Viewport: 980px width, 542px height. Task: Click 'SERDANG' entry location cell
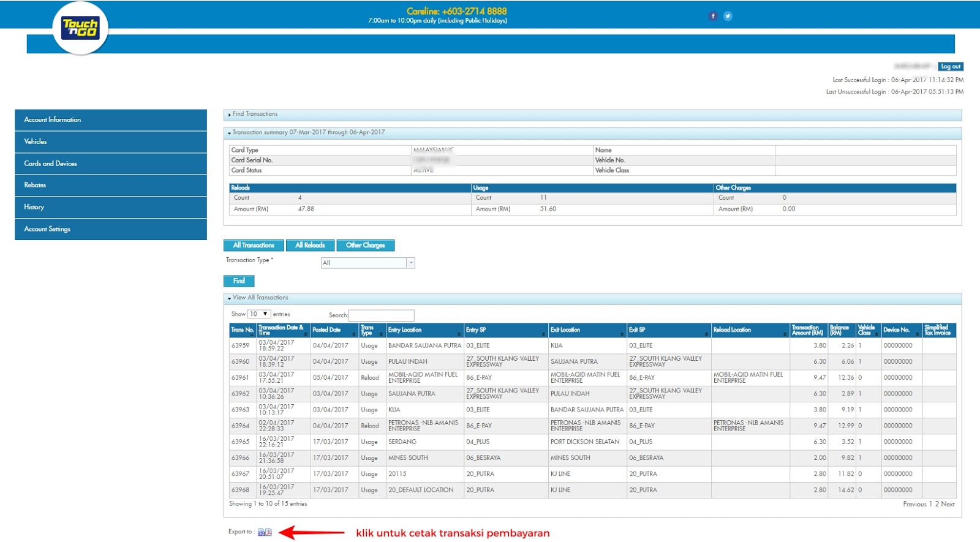point(402,442)
